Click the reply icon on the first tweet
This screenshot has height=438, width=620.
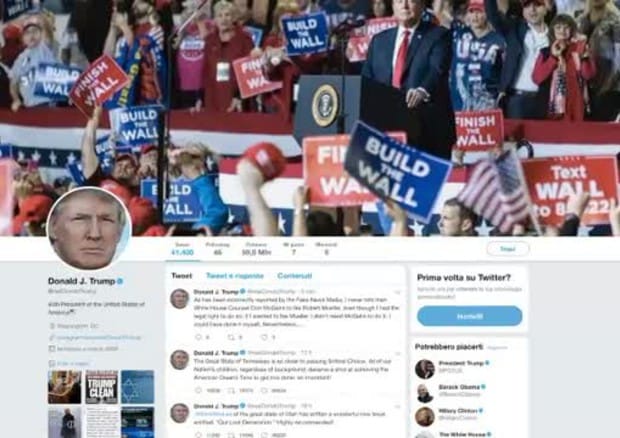198,337
